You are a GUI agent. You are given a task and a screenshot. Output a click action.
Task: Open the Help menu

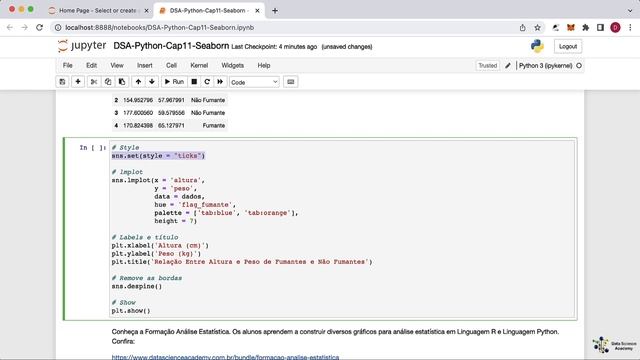(264, 65)
